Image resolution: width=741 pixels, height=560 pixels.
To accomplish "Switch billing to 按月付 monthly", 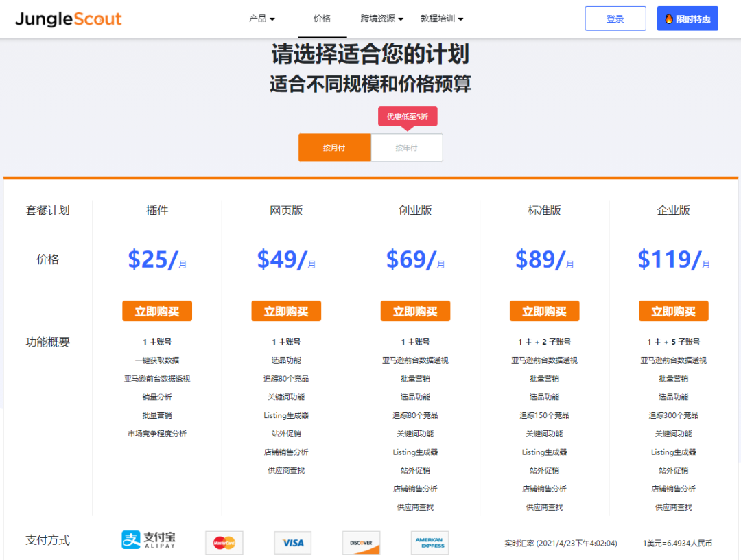I will coord(335,147).
